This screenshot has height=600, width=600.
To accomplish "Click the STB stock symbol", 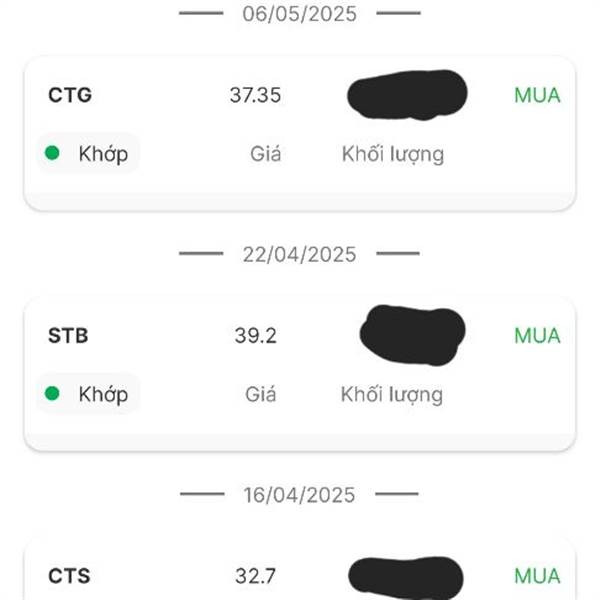I will pyautogui.click(x=68, y=336).
